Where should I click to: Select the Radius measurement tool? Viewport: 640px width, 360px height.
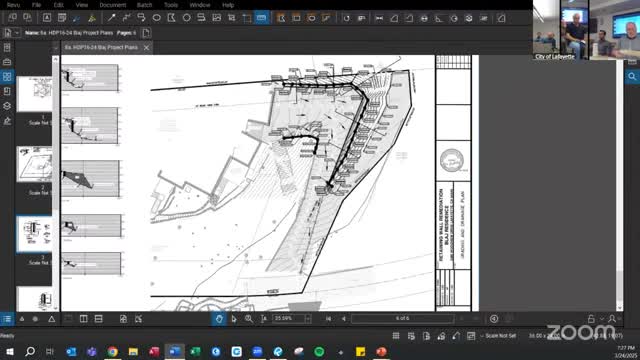click(454, 18)
